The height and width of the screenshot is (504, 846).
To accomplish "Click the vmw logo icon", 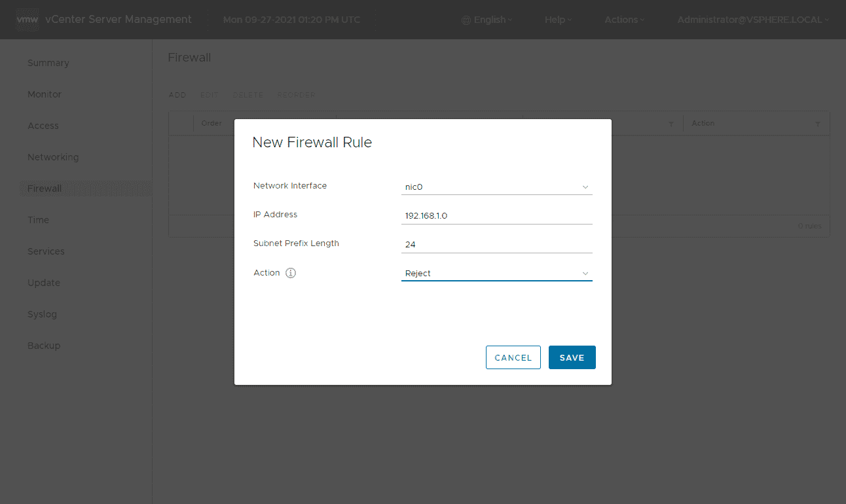I will pos(28,20).
